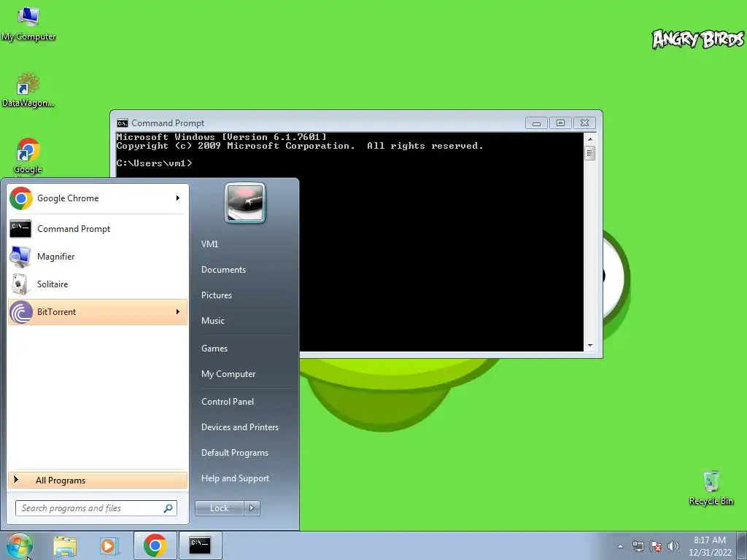747x560 pixels.
Task: Open BitTorrent from the Start menu
Action: coord(98,312)
